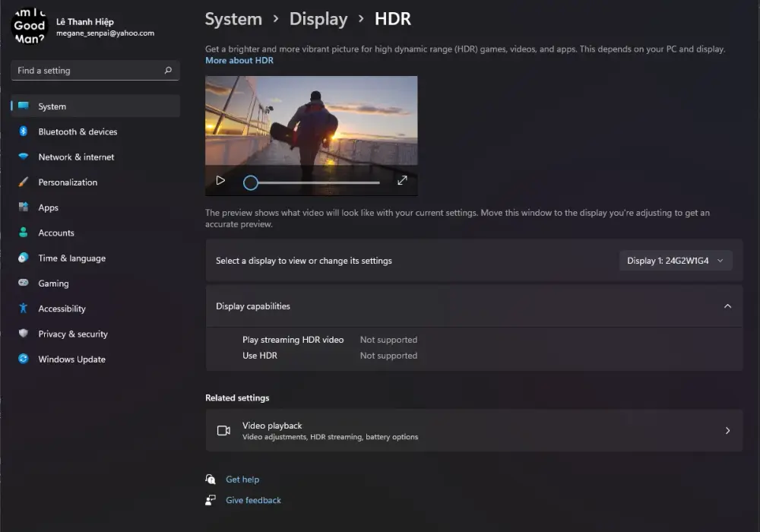
Task: Click the Windows Update refresh icon
Action: coord(24,359)
